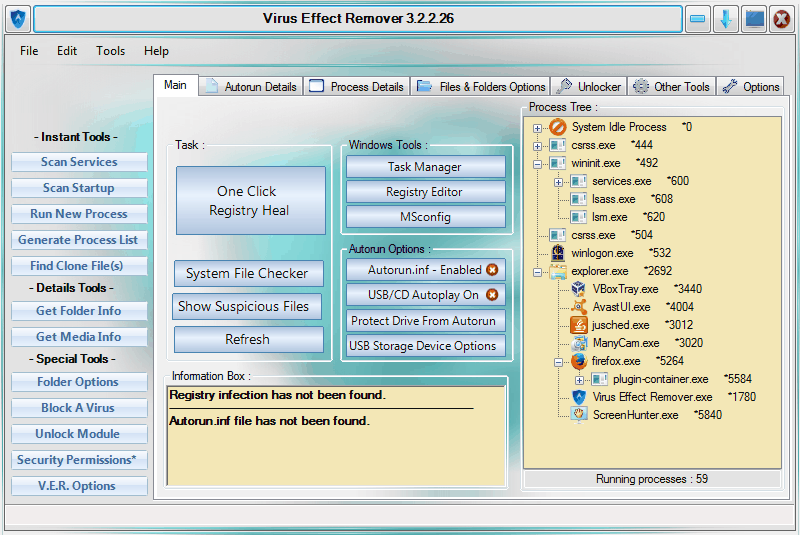Click the key icon on Unlocker tab
Screen dimensions: 800x535
tap(564, 86)
